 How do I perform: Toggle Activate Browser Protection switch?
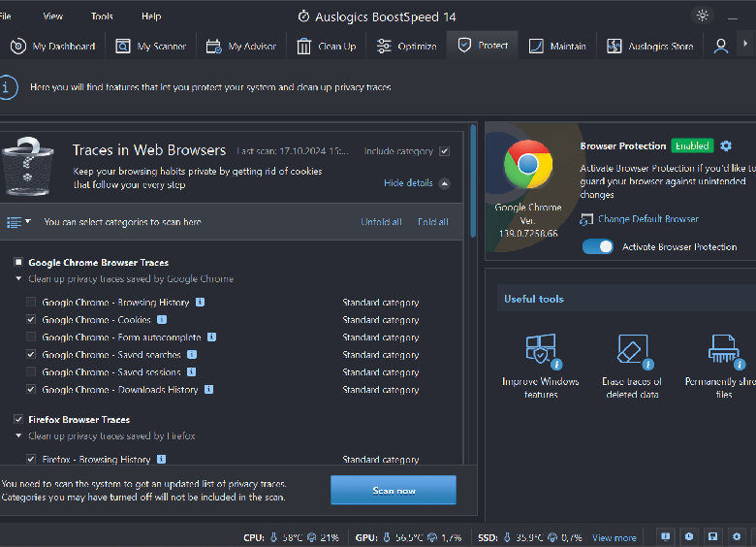[598, 246]
